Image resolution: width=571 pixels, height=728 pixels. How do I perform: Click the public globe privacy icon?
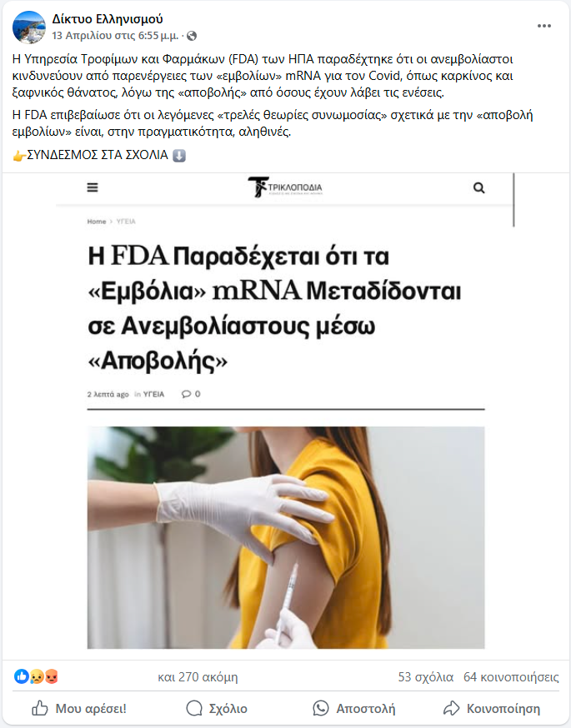192,36
